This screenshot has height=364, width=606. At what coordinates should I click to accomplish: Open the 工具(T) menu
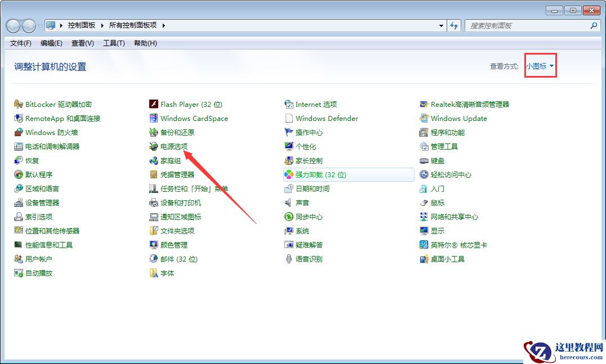tap(114, 43)
